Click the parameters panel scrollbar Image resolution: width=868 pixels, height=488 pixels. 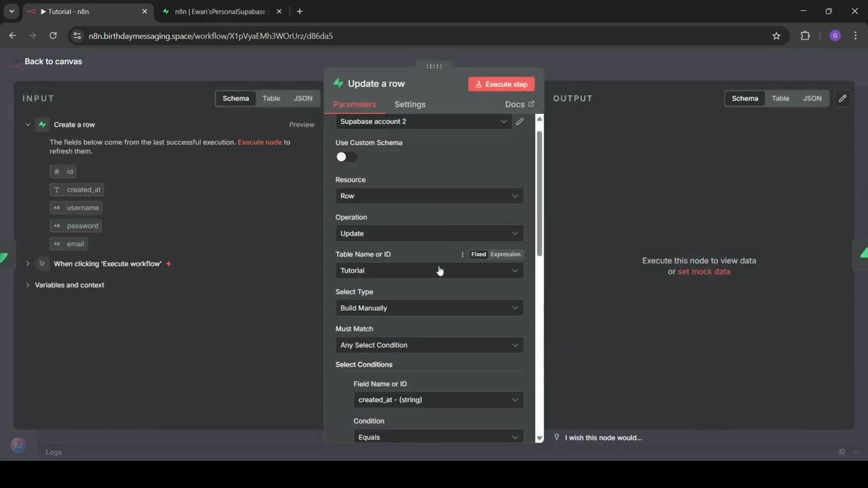click(540, 193)
